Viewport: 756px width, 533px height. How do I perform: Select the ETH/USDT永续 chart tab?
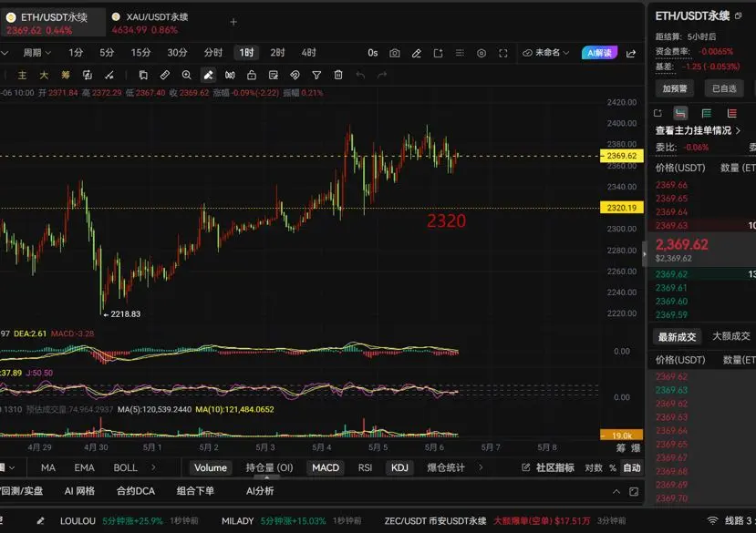point(53,23)
